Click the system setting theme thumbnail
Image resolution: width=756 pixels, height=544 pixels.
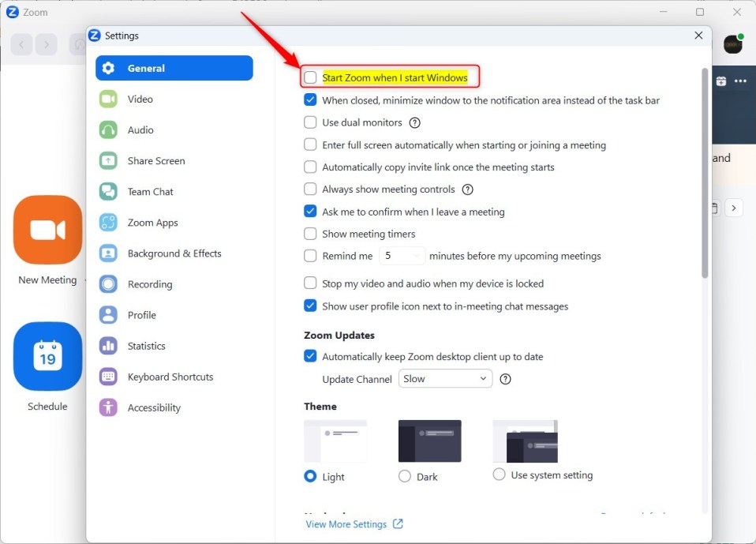point(525,441)
